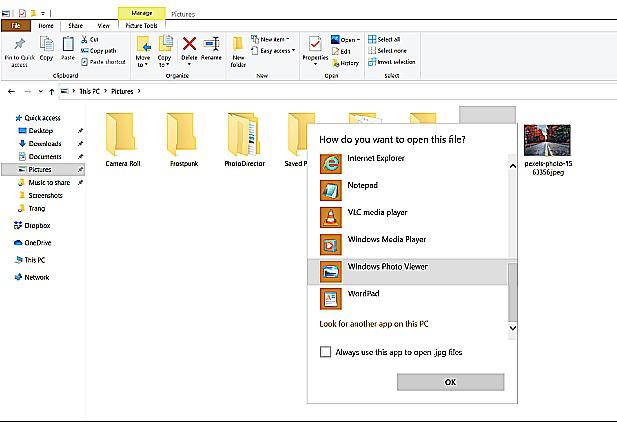Click the OK button
Viewport: 617px width, 422px height.
pyautogui.click(x=451, y=382)
